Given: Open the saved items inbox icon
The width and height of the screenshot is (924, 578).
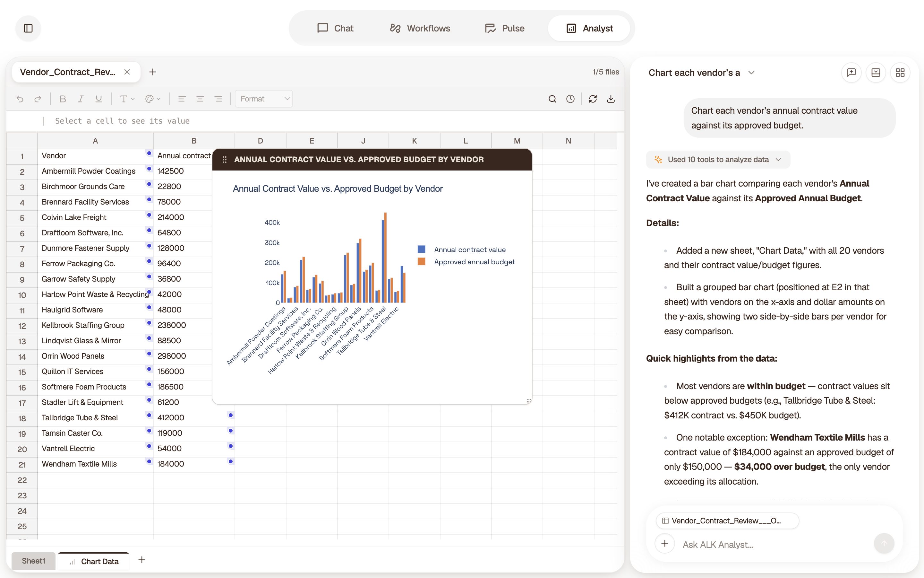Looking at the screenshot, I should pyautogui.click(x=876, y=73).
